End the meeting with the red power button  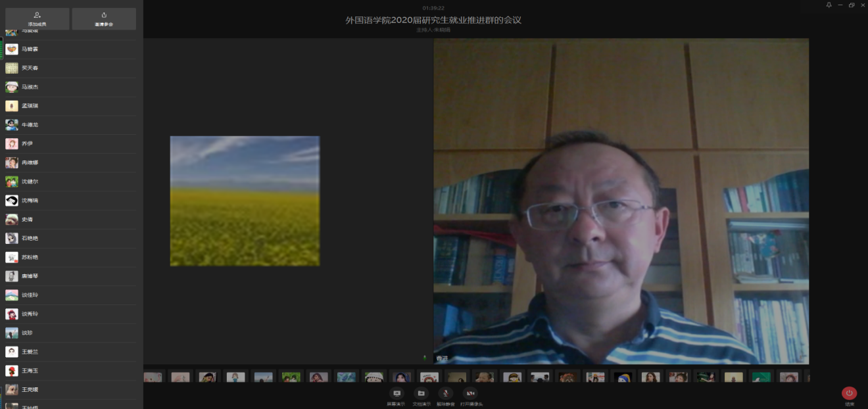pyautogui.click(x=849, y=393)
